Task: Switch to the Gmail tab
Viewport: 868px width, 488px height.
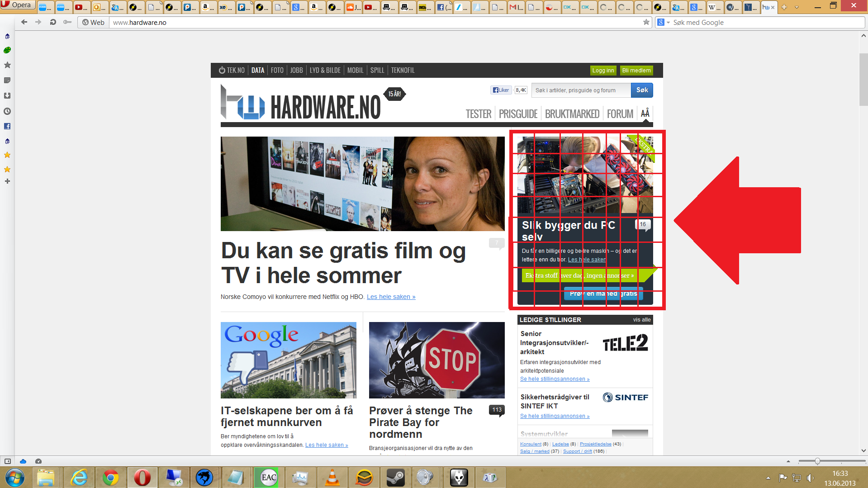Action: click(x=516, y=7)
